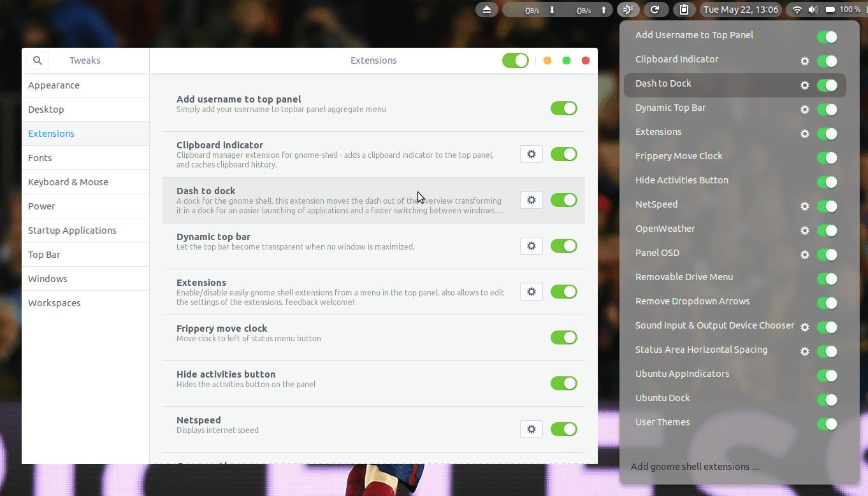Screen dimensions: 868x496
Task: Toggle Extensions switch in Tweaks list
Action: (564, 292)
